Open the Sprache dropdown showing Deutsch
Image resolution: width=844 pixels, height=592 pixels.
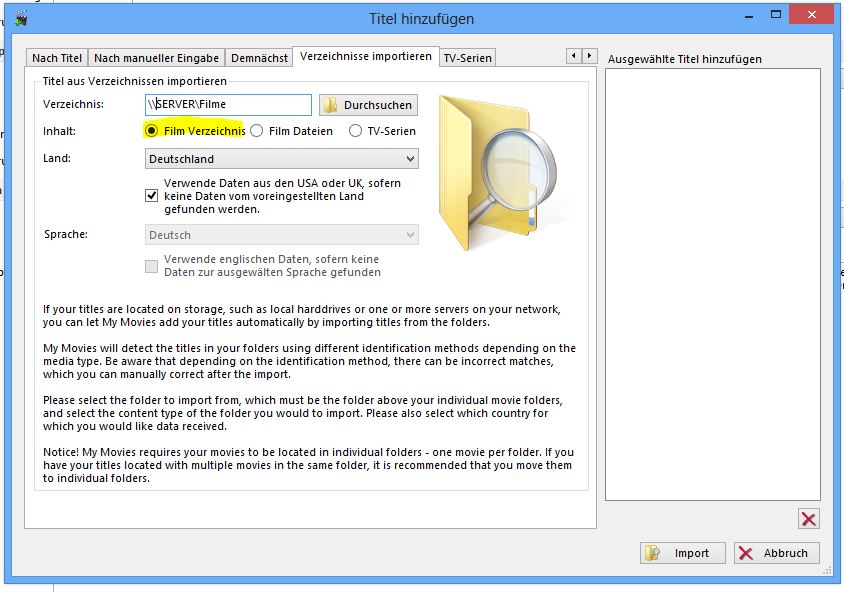(281, 235)
